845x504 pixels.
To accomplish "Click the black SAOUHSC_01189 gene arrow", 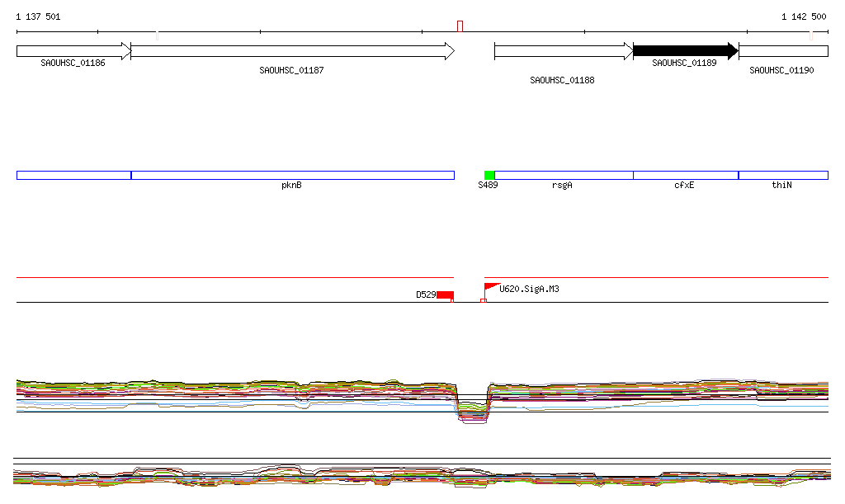I will coord(684,51).
